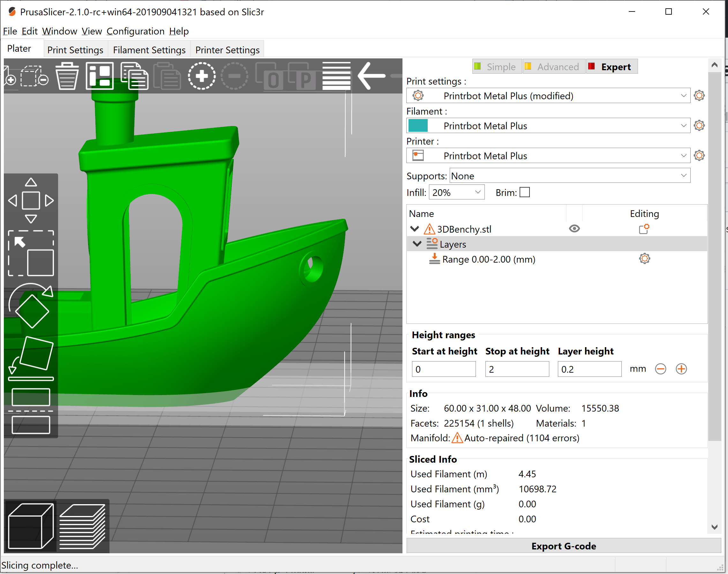
Task: Select the Move tool in the left toolbar
Action: pos(31,200)
